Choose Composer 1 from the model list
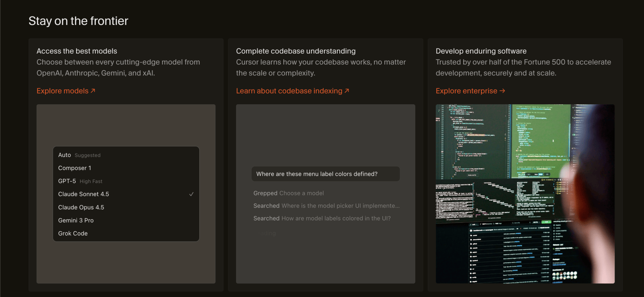Viewport: 644px width, 297px height. point(126,168)
